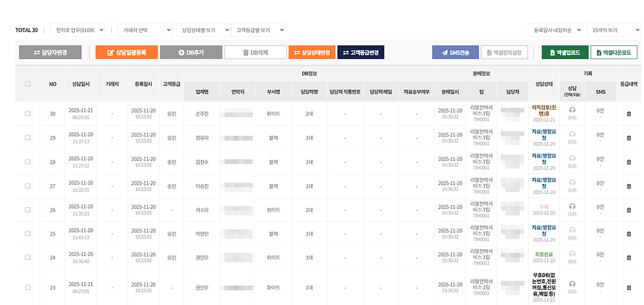
Task: Click the TOTAL 30 count label
Action: [26, 30]
